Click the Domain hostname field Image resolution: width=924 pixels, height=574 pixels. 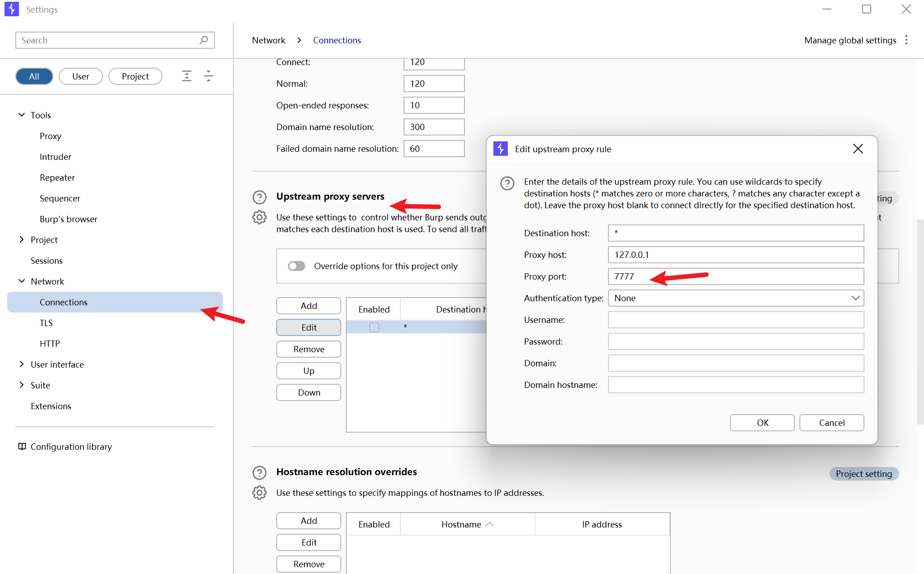coord(736,385)
